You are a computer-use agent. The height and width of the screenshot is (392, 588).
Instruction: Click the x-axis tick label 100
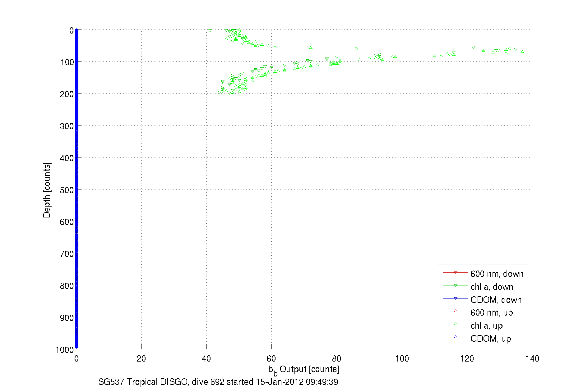[402, 359]
